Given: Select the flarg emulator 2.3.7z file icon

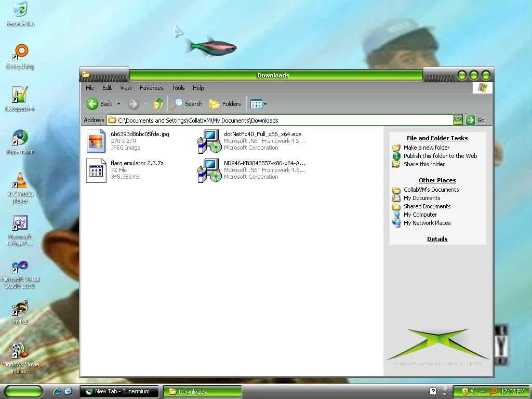Looking at the screenshot, I should [96, 170].
